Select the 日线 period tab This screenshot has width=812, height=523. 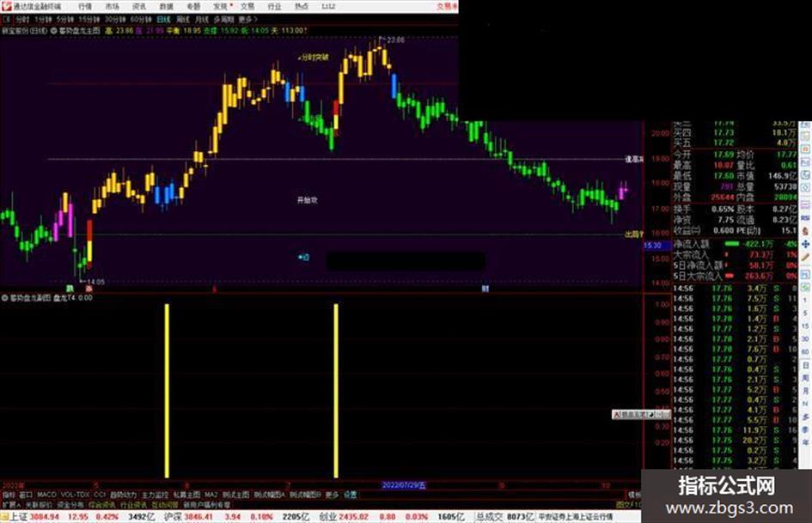(163, 19)
